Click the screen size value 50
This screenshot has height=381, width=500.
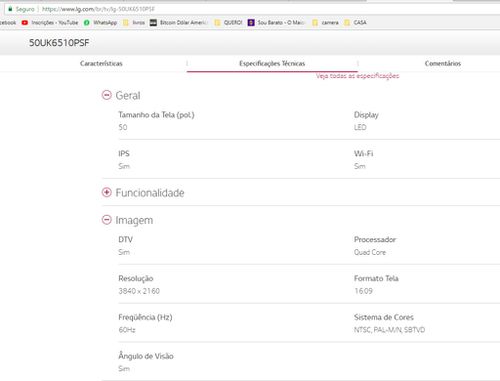123,127
